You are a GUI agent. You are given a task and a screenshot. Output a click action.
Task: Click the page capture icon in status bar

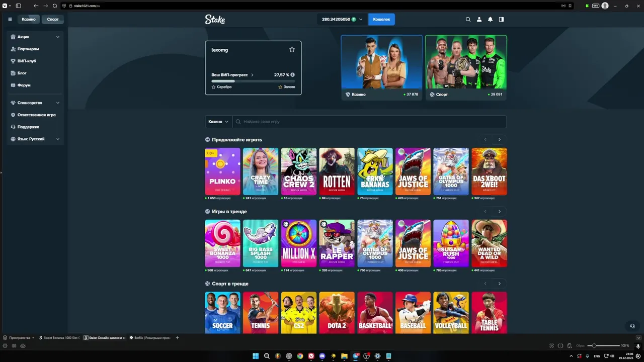pyautogui.click(x=551, y=346)
